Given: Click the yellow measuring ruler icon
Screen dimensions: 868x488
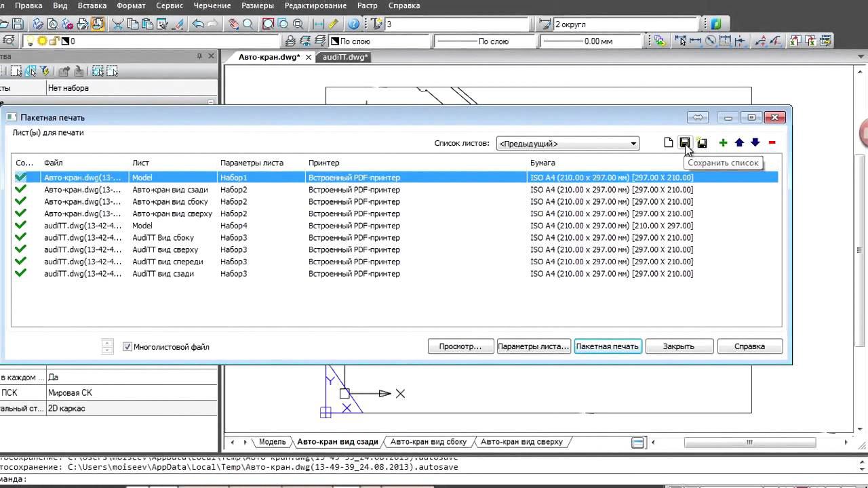Looking at the screenshot, I should pyautogui.click(x=333, y=24).
